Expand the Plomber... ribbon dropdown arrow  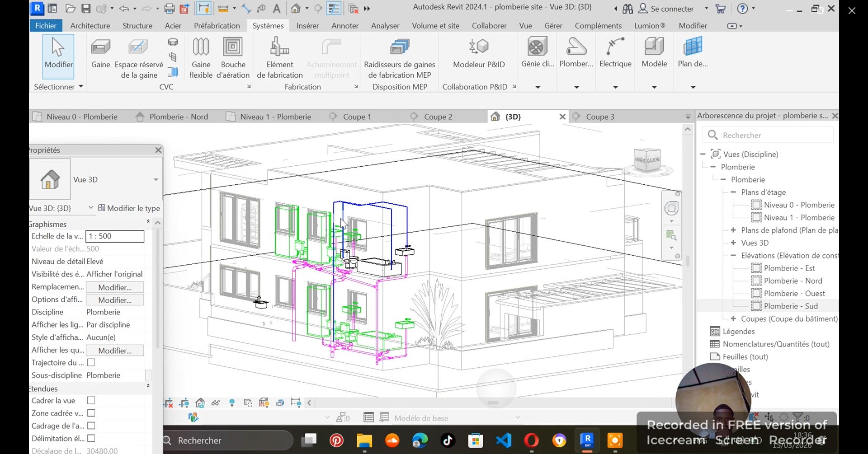click(x=576, y=87)
